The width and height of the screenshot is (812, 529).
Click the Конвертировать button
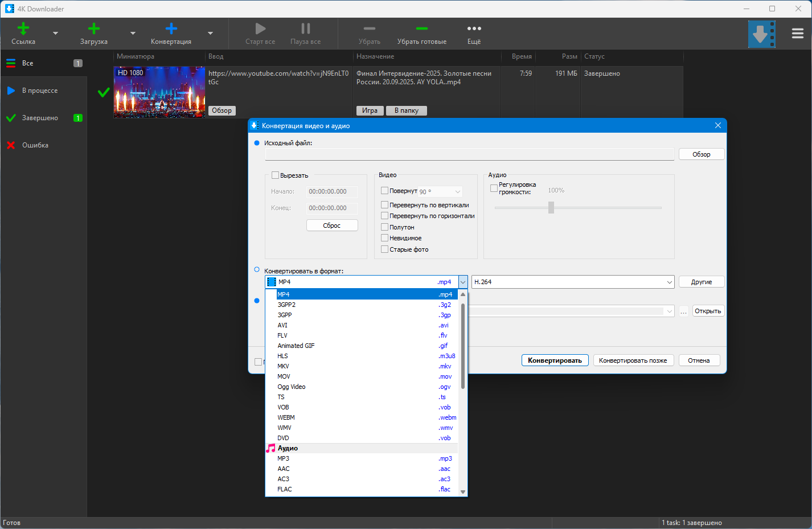[555, 360]
